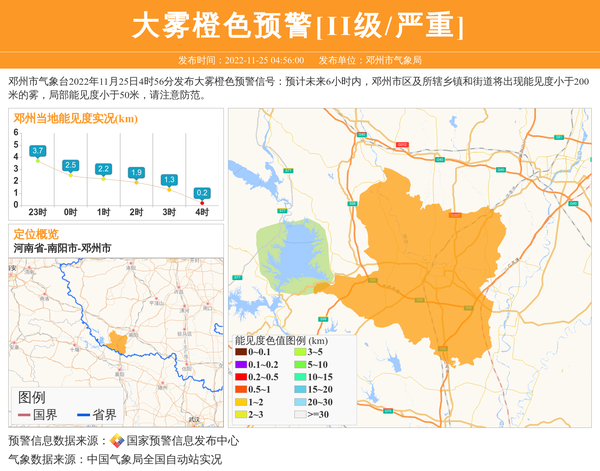Select the 3~5 green legend swatch
Image resolution: width=600 pixels, height=471 pixels.
tap(300, 353)
